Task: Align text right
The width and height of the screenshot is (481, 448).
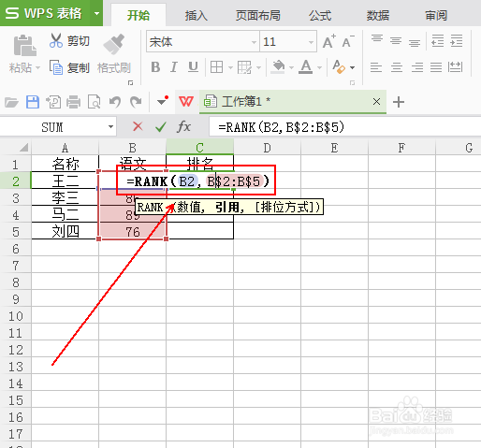Action: click(417, 67)
